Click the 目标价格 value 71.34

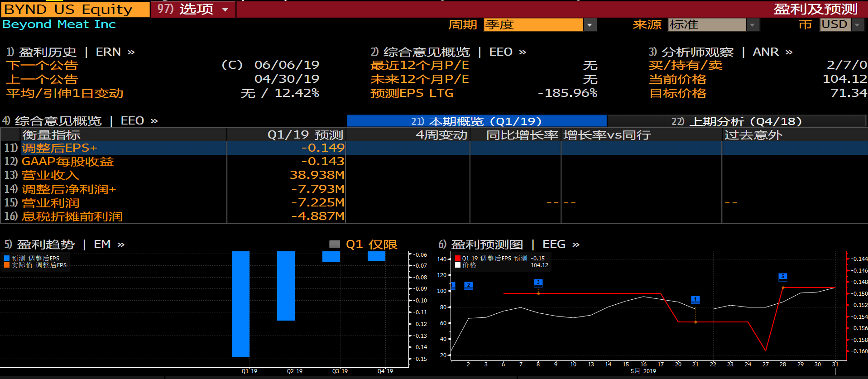(x=849, y=93)
